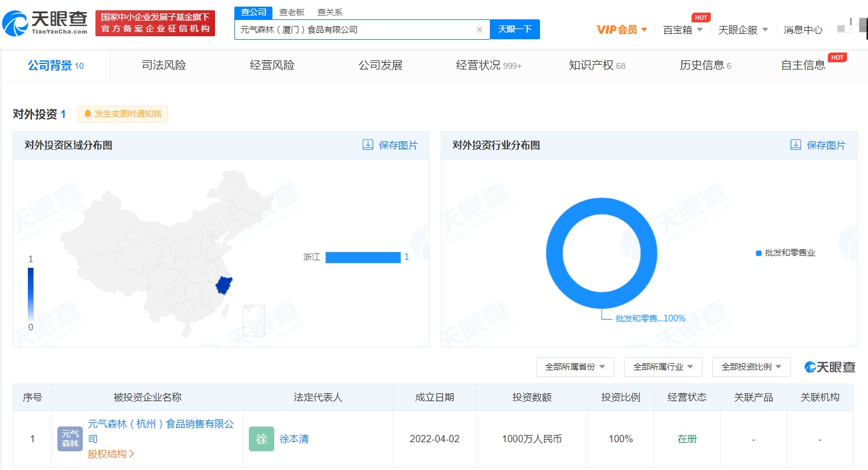
Task: Click the 在册 status cell
Action: [687, 439]
